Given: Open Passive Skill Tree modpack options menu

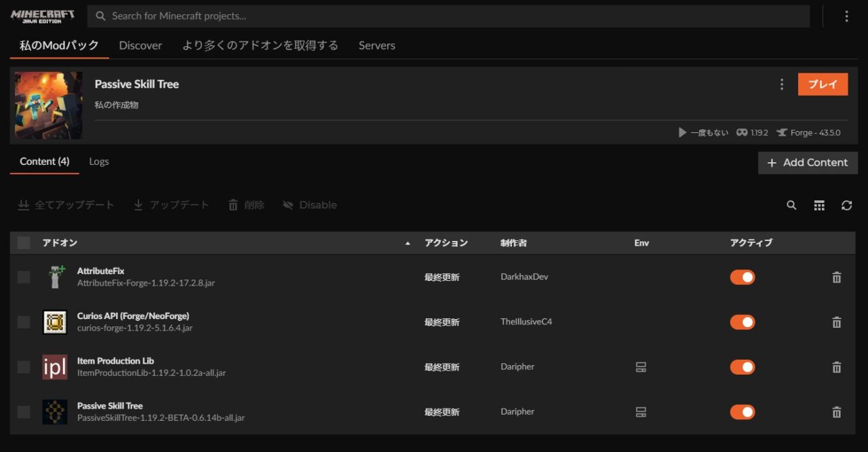Looking at the screenshot, I should tap(782, 84).
